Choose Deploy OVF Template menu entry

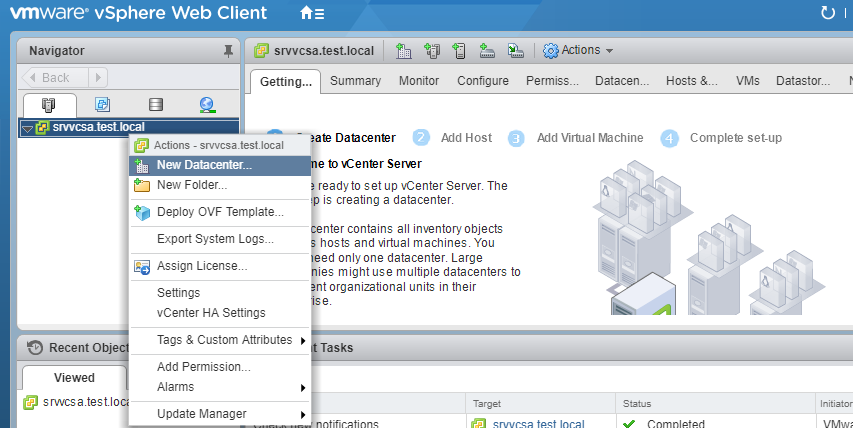[220, 212]
